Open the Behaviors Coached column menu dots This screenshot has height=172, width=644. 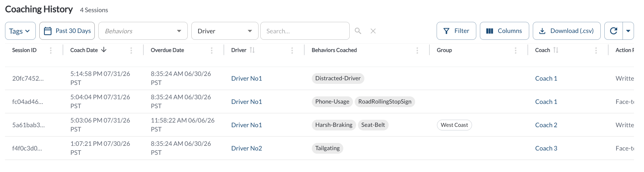[417, 51]
